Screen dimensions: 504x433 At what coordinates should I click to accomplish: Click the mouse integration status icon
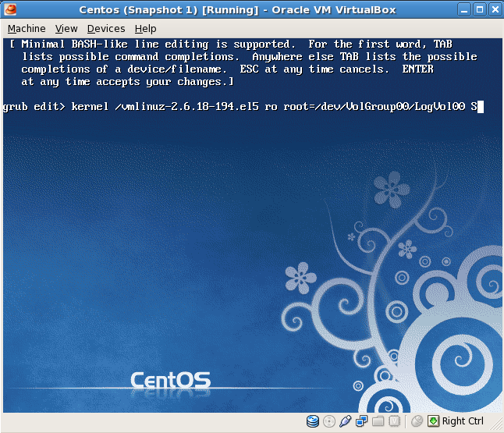(x=417, y=421)
